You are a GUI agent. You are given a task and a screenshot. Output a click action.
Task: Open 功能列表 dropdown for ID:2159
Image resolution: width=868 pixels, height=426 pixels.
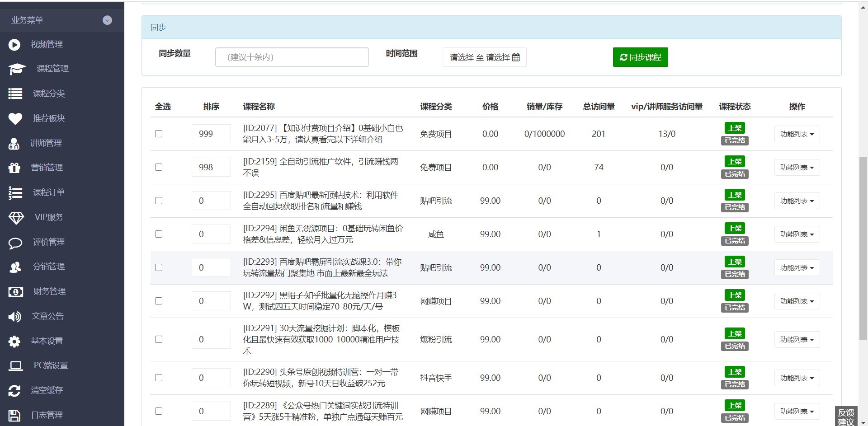[797, 168]
